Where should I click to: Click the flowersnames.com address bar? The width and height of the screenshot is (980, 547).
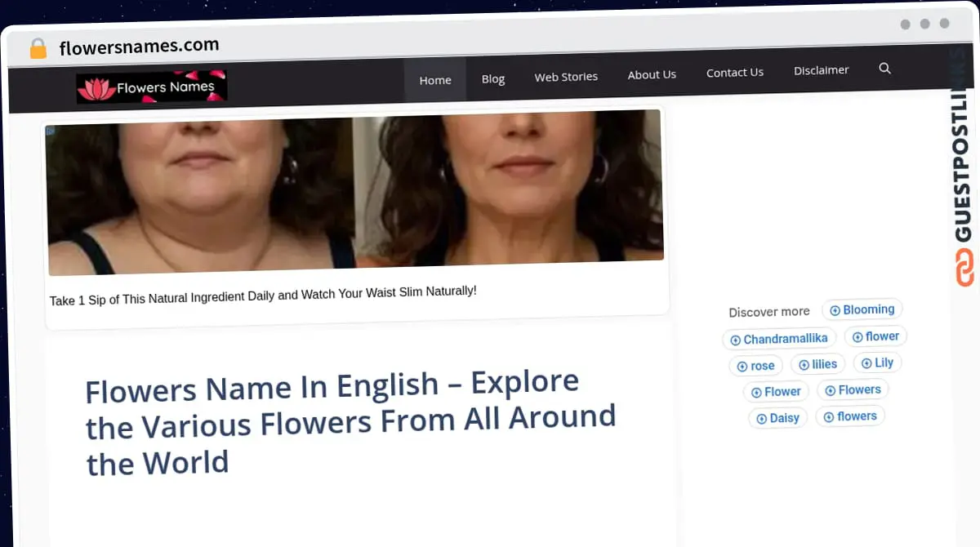(139, 47)
